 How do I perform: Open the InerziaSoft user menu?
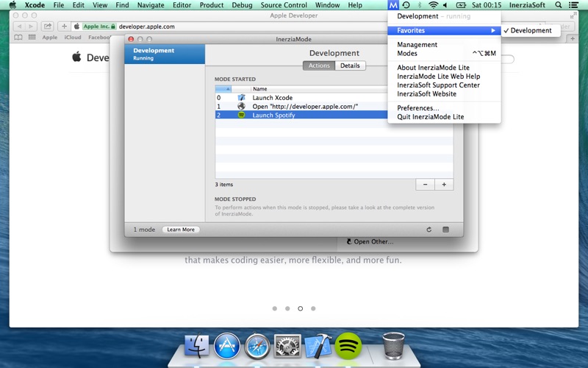pyautogui.click(x=527, y=5)
